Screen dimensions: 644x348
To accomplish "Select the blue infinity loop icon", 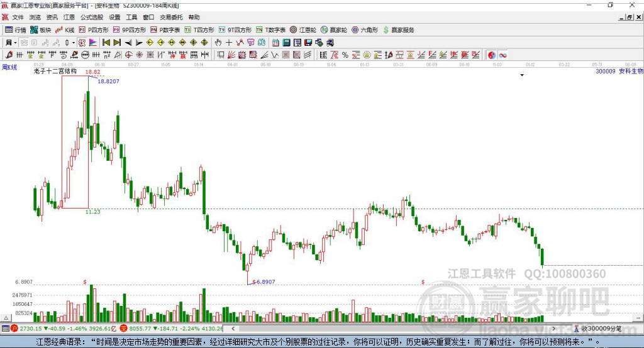I will click(502, 55).
